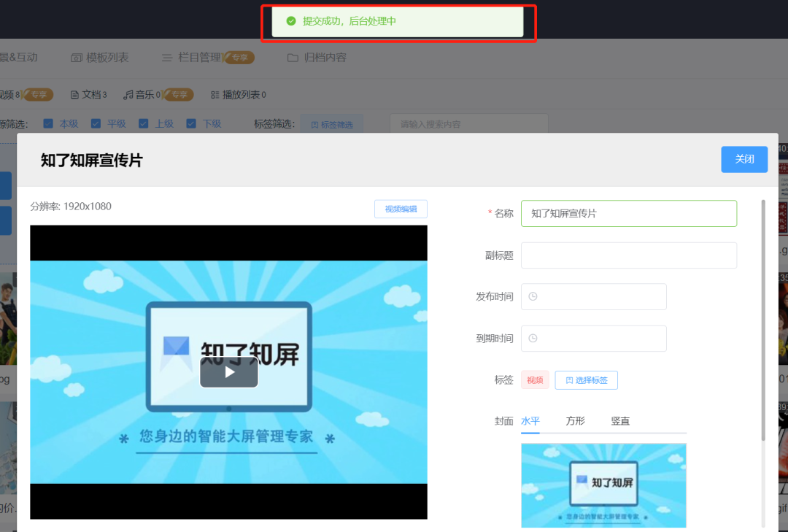Open the 发布时间 publish time picker
This screenshot has width=788, height=532.
[593, 297]
